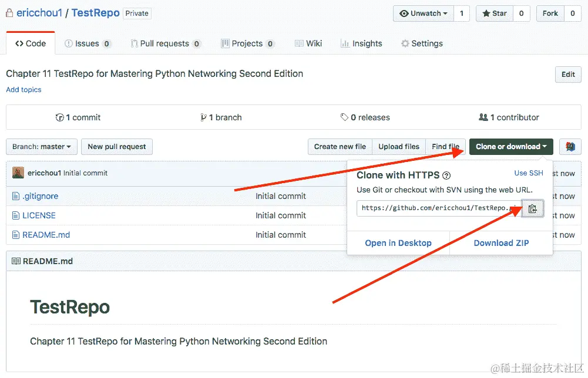Image resolution: width=588 pixels, height=378 pixels.
Task: Click the branch icon next to 1 branch
Action: (x=203, y=117)
